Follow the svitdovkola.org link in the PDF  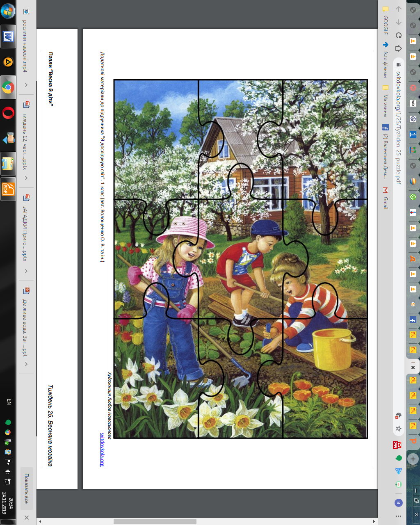tap(102, 449)
